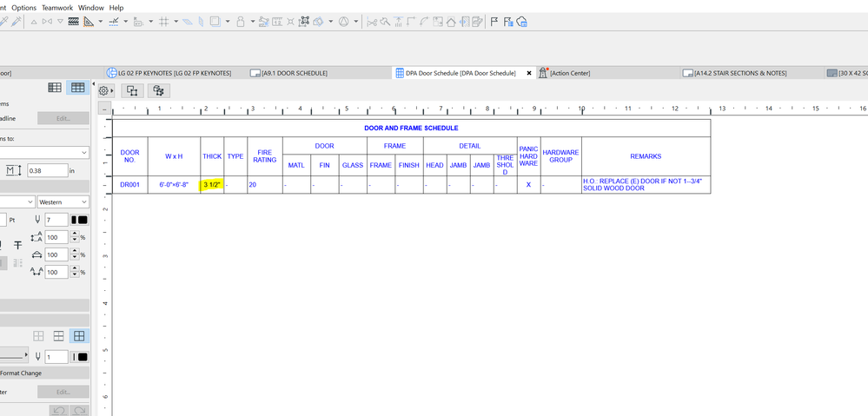Click the mirrored triangles toolbar icon
Screen dimensions: 868x416
47,22
